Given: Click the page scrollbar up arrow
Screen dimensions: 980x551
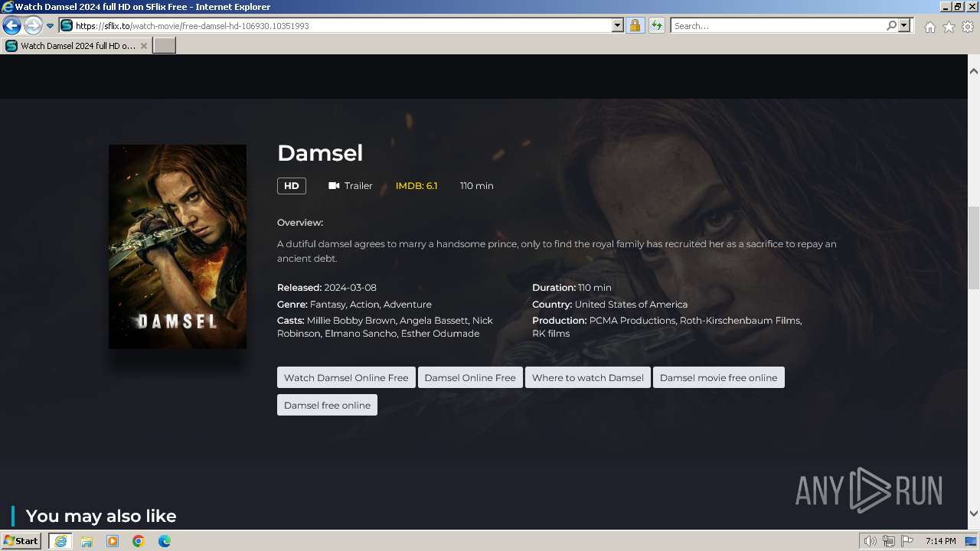Looking at the screenshot, I should tap(974, 71).
